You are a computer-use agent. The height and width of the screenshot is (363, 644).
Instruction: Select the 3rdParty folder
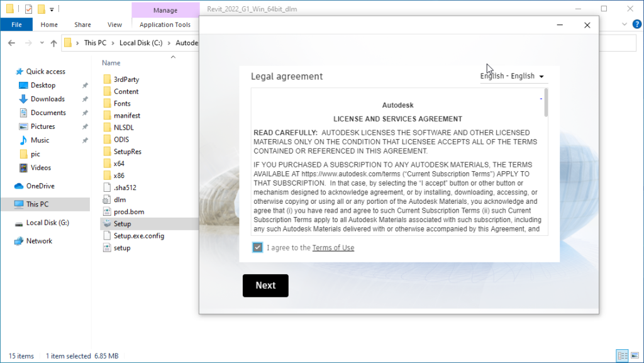[126, 79]
